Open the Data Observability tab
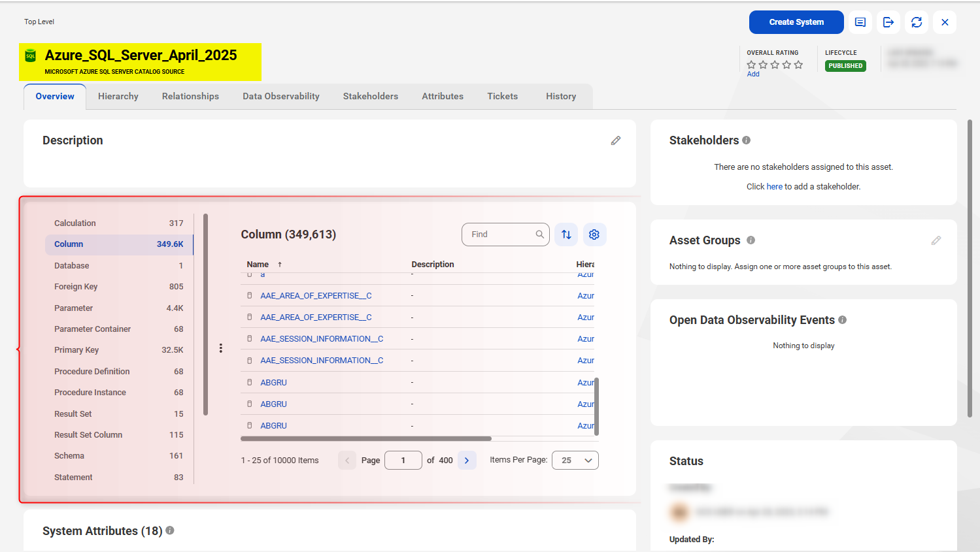Viewport: 980px width, 552px height. click(281, 96)
